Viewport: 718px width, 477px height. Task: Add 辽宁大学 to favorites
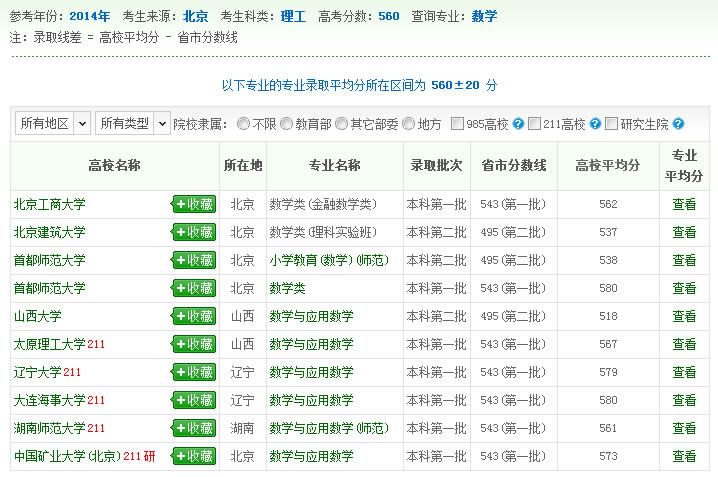pos(194,372)
